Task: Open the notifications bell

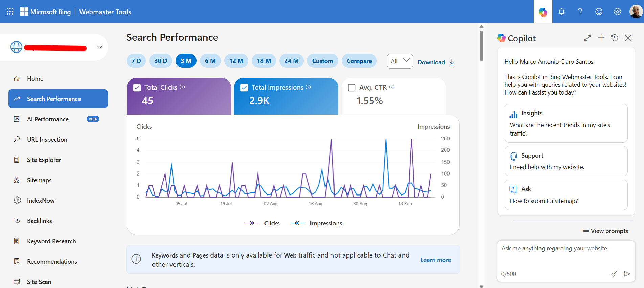Action: point(561,12)
